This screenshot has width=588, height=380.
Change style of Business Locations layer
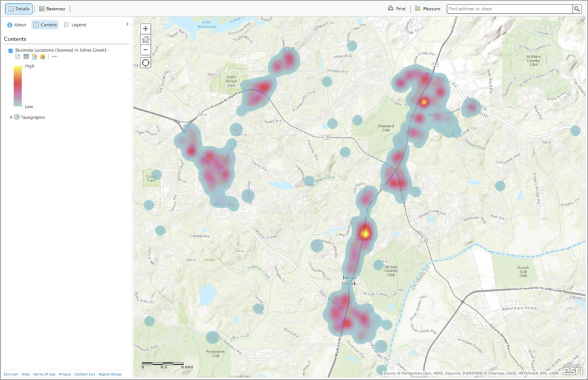click(34, 56)
